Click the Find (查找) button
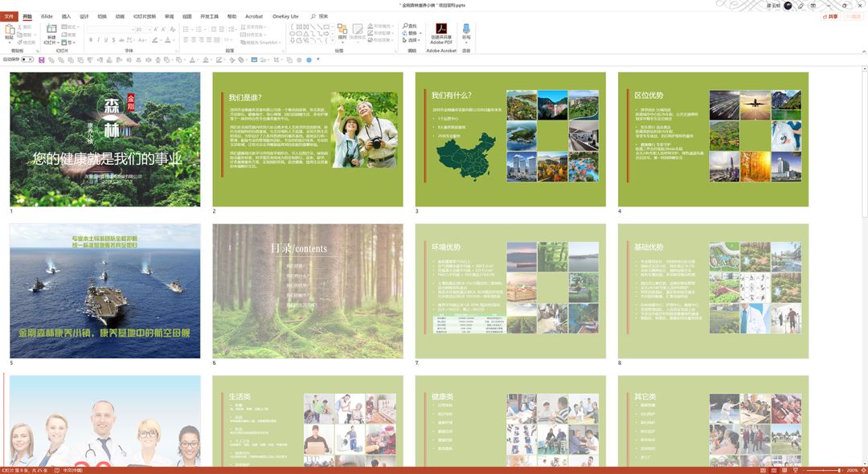Screen dimensions: 868x474 coord(410,26)
